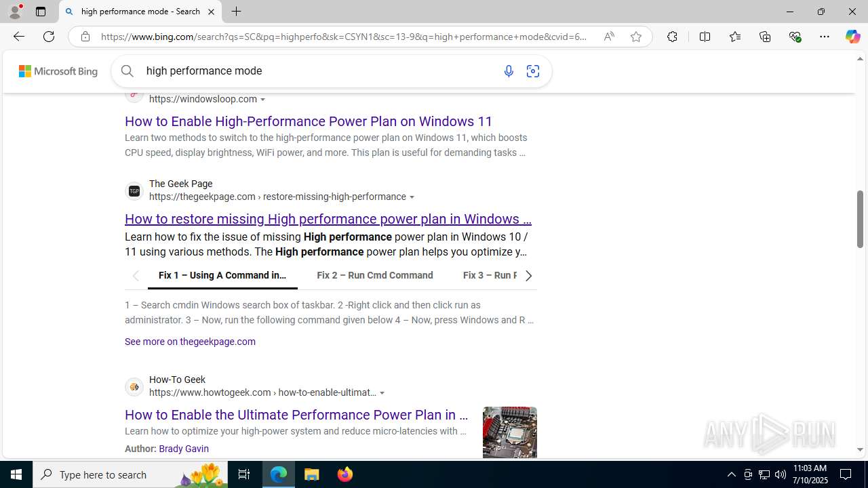Click the Microsoft Bing logo

point(58,71)
